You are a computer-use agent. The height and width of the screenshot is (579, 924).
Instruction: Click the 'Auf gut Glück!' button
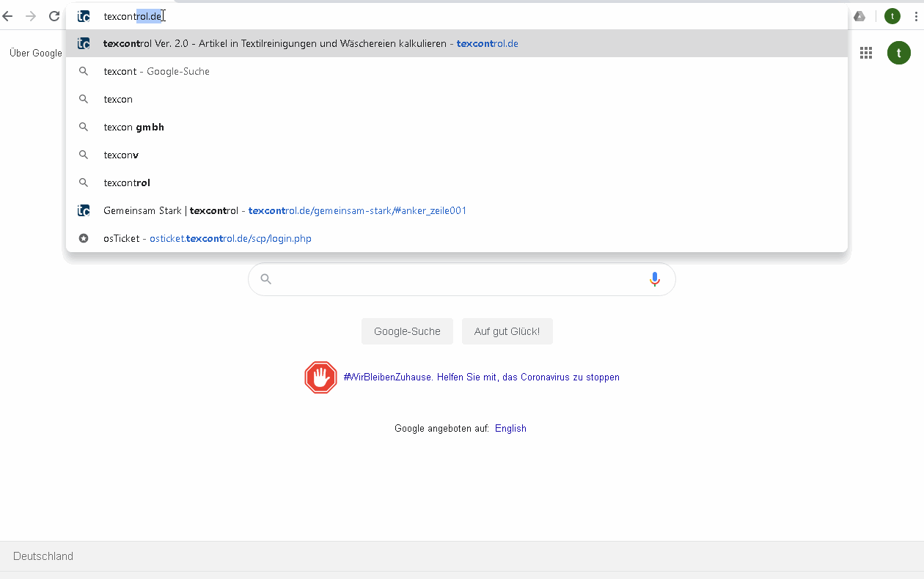pyautogui.click(x=507, y=331)
